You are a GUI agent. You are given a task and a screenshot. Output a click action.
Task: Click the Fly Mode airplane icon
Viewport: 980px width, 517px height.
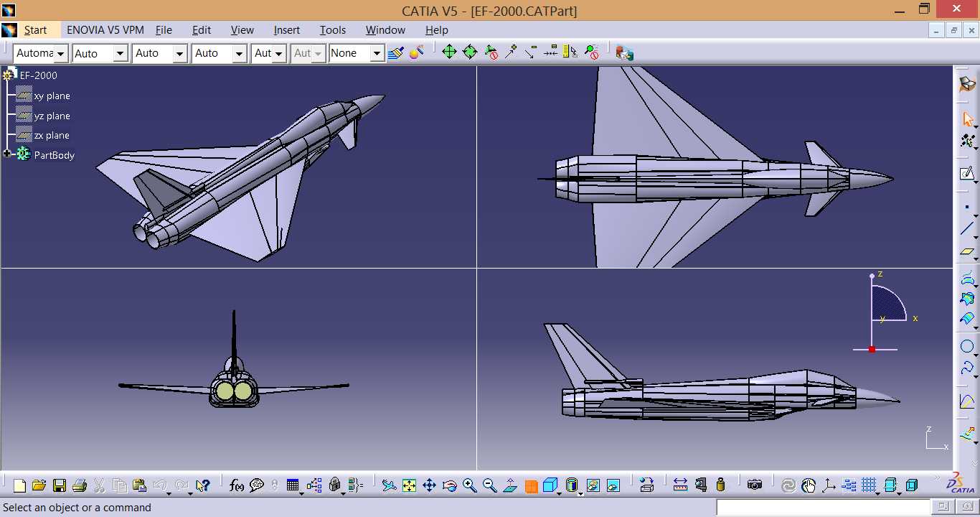(x=389, y=486)
